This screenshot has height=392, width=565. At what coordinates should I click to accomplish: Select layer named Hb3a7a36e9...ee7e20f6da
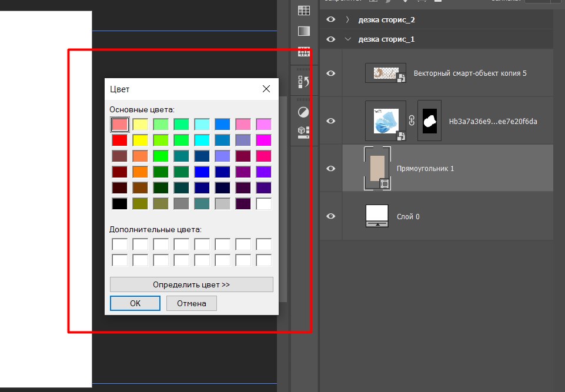point(493,121)
